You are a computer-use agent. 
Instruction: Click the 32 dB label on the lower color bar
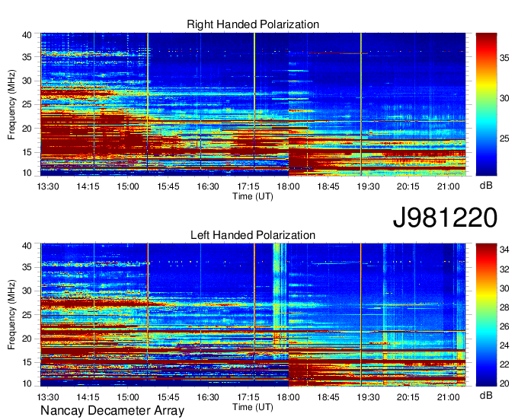pos(504,269)
